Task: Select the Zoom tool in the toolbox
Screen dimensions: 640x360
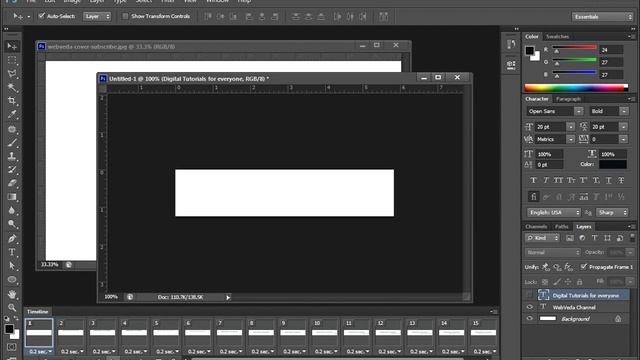Action: coord(12,307)
